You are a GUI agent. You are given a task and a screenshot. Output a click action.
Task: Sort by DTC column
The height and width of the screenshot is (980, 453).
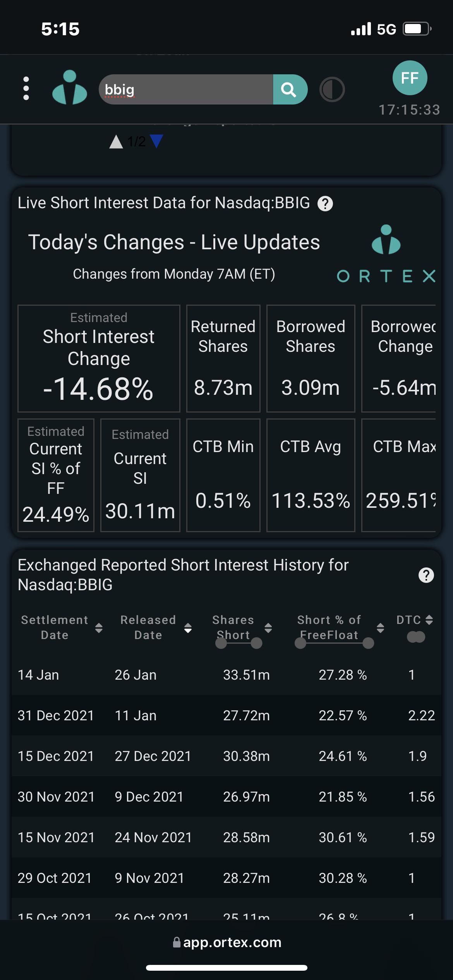point(429,620)
